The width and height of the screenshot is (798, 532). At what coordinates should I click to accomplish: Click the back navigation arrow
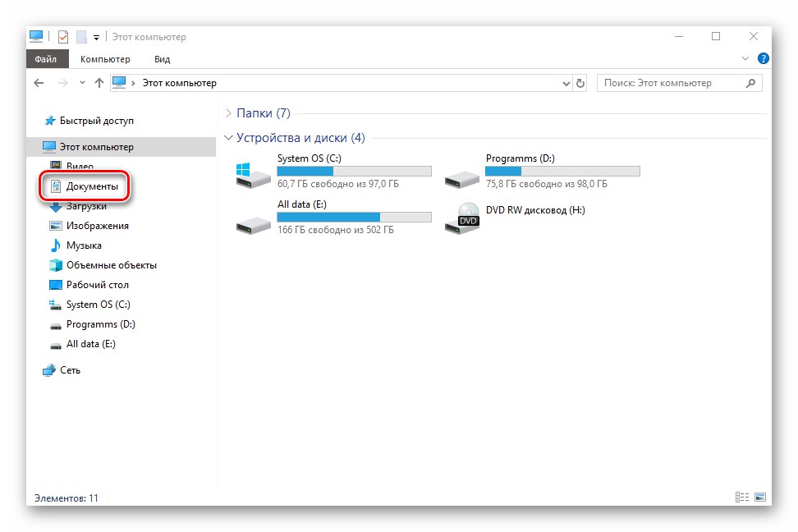coord(38,82)
